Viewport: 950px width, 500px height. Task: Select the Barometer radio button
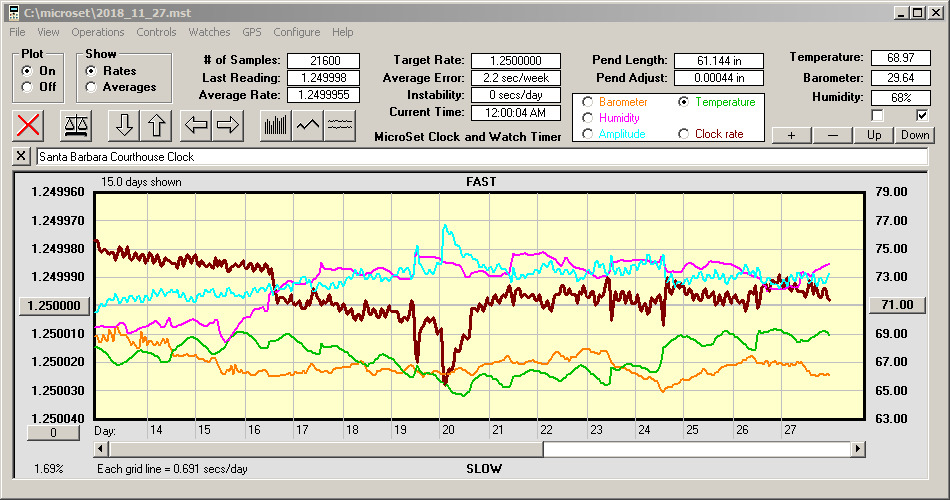tap(587, 102)
